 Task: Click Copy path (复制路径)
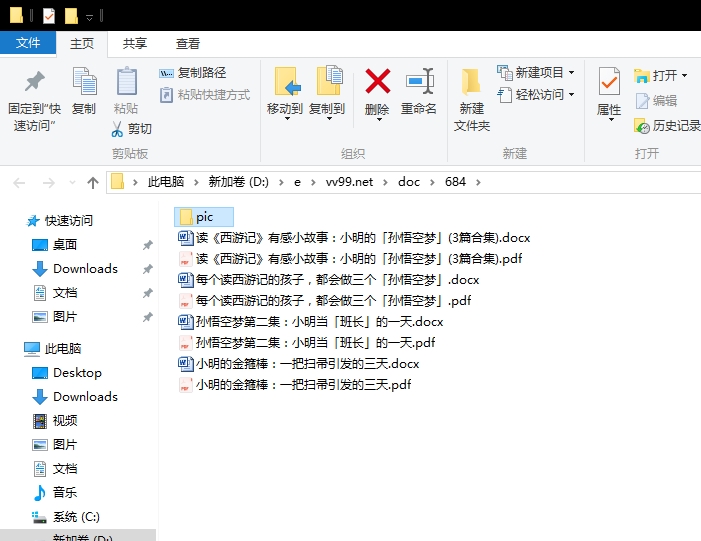pos(193,72)
